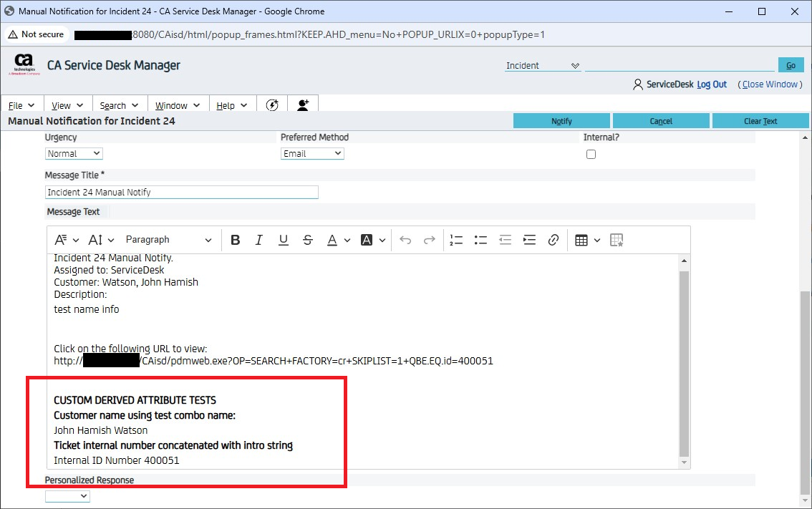The height and width of the screenshot is (509, 812).
Task: Click the Go search button
Action: [x=791, y=65]
